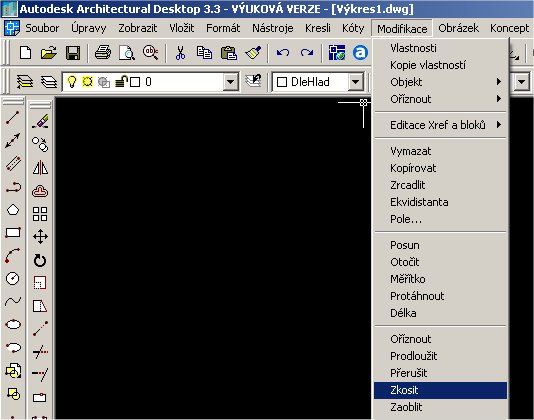The image size is (534, 420).
Task: Select the Line draw tool
Action: 13,118
